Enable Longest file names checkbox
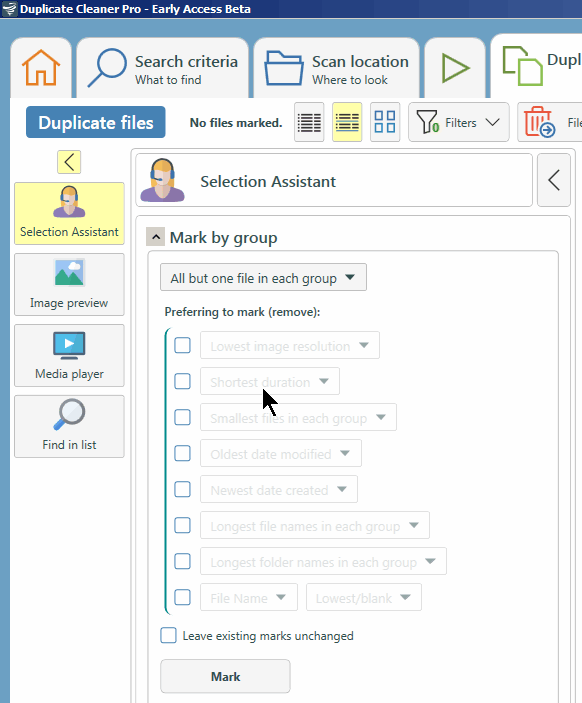Viewport: 582px width, 703px height. tap(182, 525)
